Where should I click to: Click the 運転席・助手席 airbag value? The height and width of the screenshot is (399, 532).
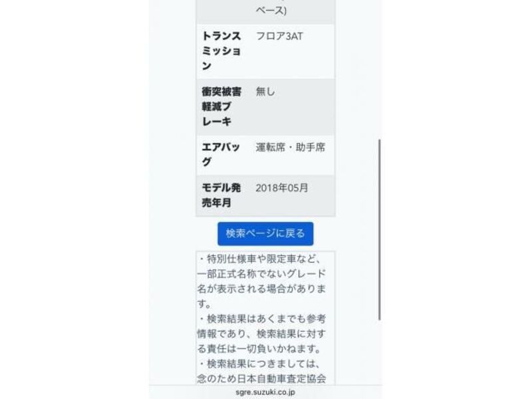291,147
